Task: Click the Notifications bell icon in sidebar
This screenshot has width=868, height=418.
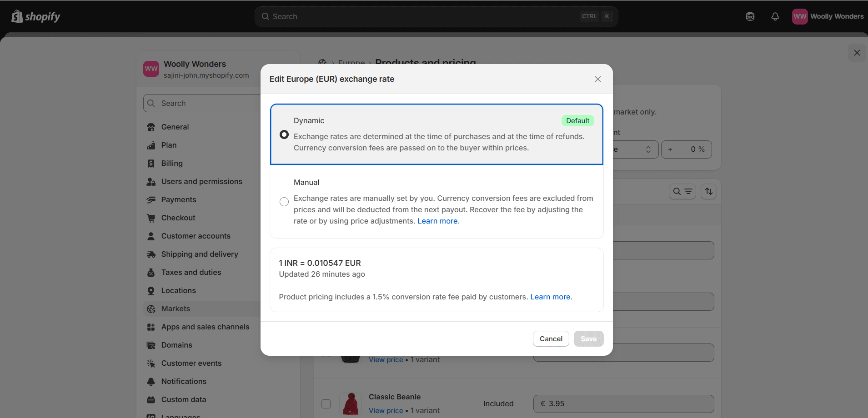Action: pyautogui.click(x=151, y=382)
